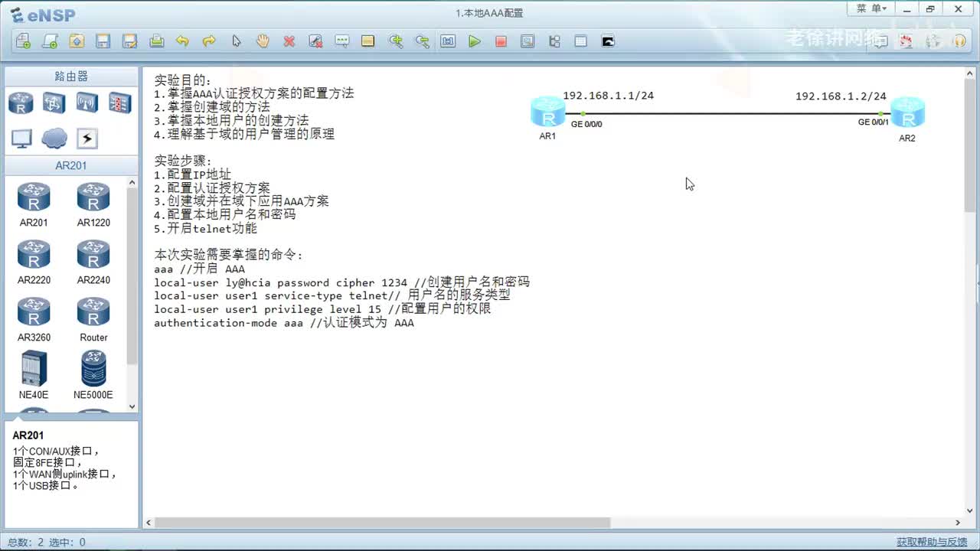
Task: Click the red X delete tool
Action: click(x=289, y=41)
